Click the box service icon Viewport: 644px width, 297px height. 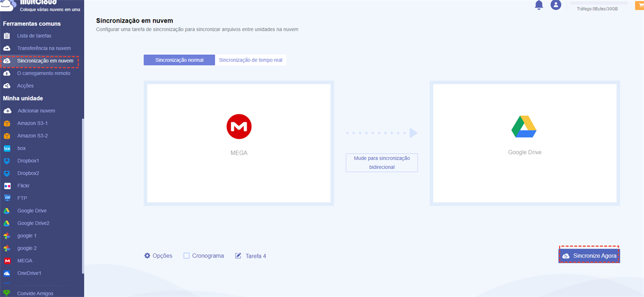tap(7, 148)
